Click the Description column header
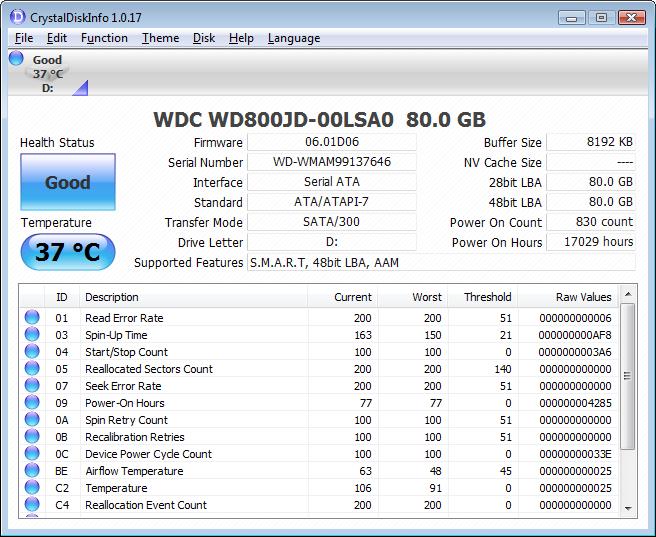The image size is (656, 537). [194, 297]
